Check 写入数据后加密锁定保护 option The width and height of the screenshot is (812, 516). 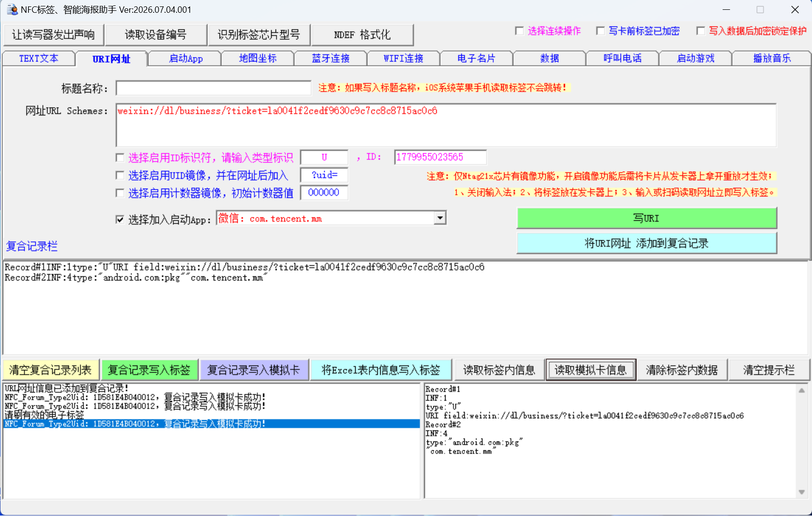pos(701,31)
